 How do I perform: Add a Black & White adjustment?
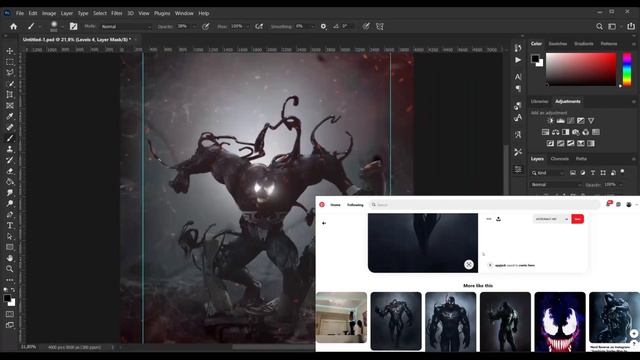(566, 132)
